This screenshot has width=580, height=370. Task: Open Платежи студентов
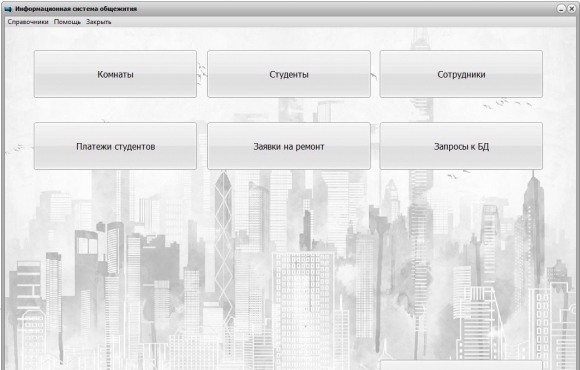(x=115, y=146)
